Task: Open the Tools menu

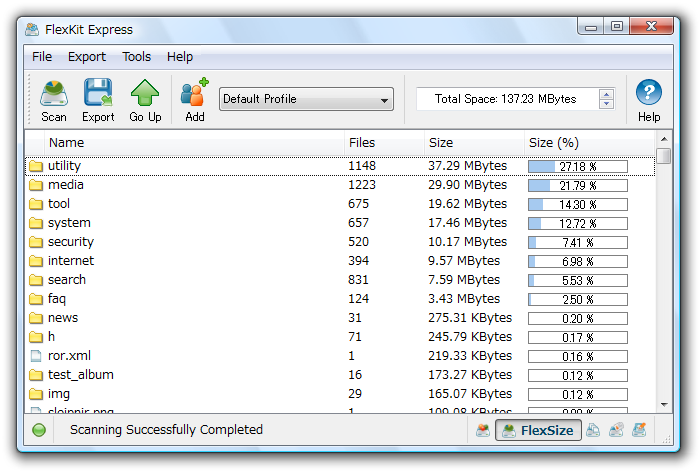Action: [x=137, y=57]
